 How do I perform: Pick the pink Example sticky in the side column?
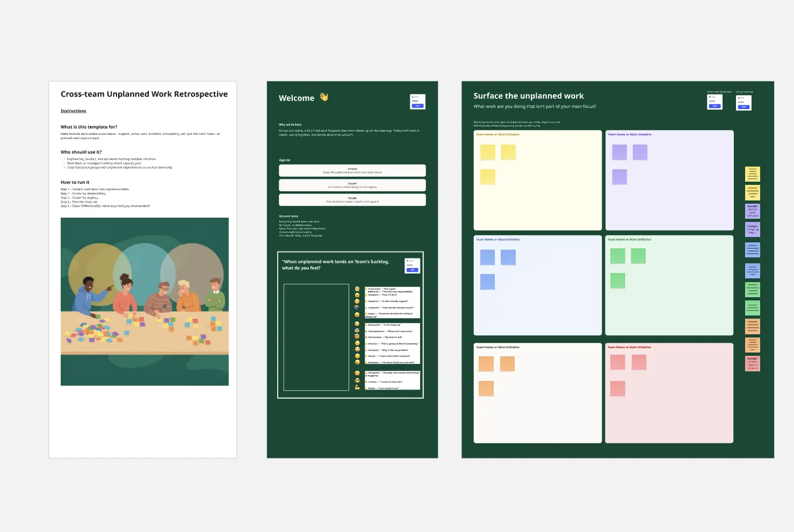tap(753, 363)
